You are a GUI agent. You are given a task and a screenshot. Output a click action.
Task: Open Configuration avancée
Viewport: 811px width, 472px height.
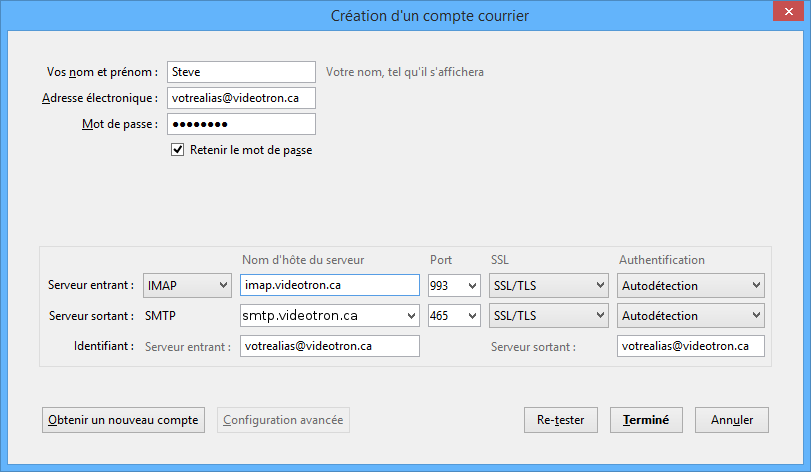pos(283,420)
